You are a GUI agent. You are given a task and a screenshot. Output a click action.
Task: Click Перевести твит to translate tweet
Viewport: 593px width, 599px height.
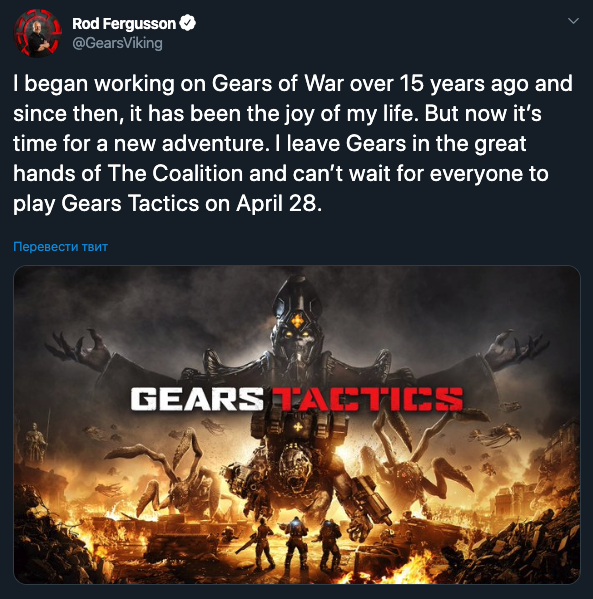click(x=60, y=247)
